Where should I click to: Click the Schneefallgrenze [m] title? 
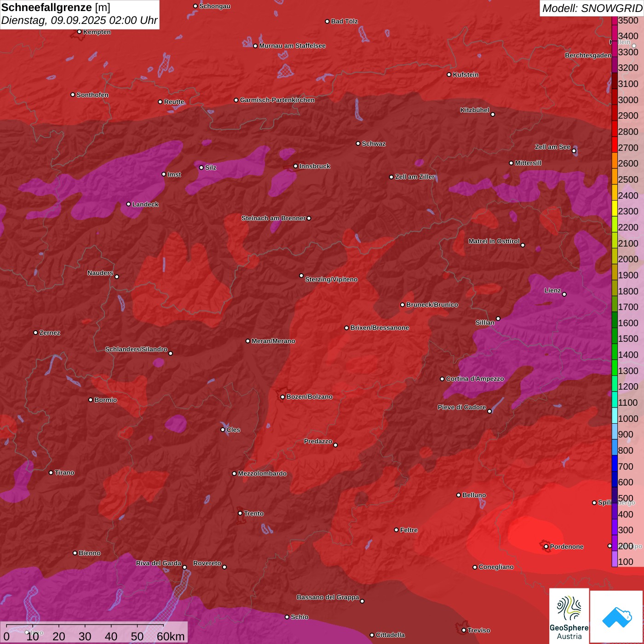pyautogui.click(x=56, y=7)
